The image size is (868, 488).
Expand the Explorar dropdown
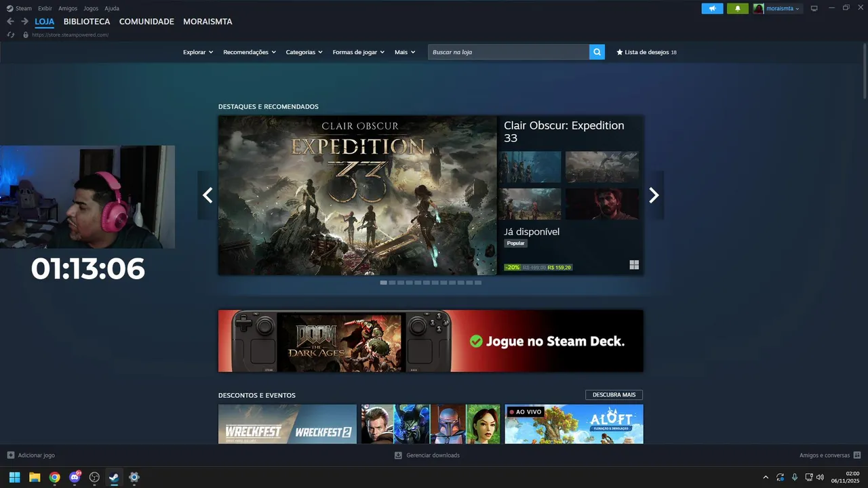(x=198, y=52)
